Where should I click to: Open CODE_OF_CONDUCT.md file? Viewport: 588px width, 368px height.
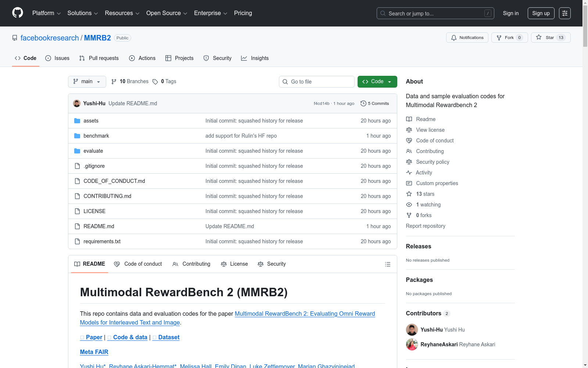[114, 181]
